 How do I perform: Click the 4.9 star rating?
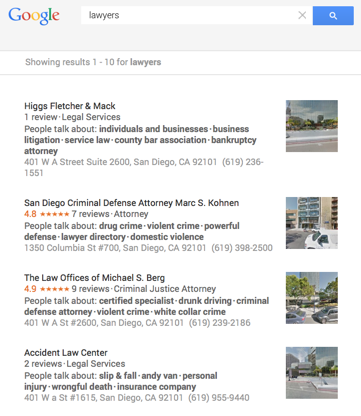point(47,289)
